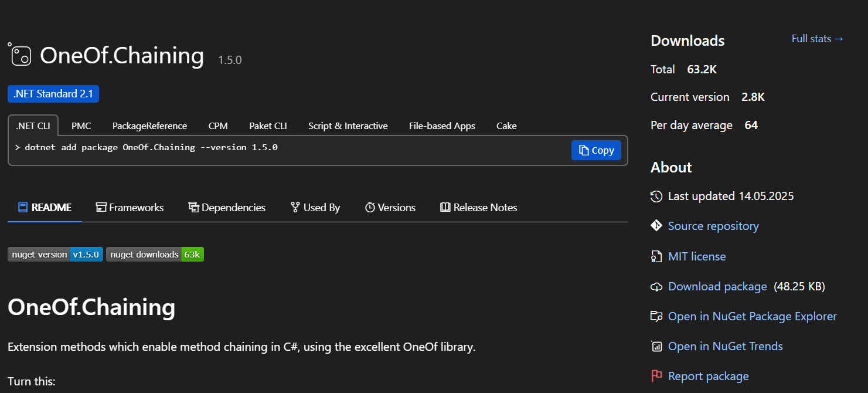Click the NuGet Package Explorer icon
The width and height of the screenshot is (868, 393).
(656, 316)
